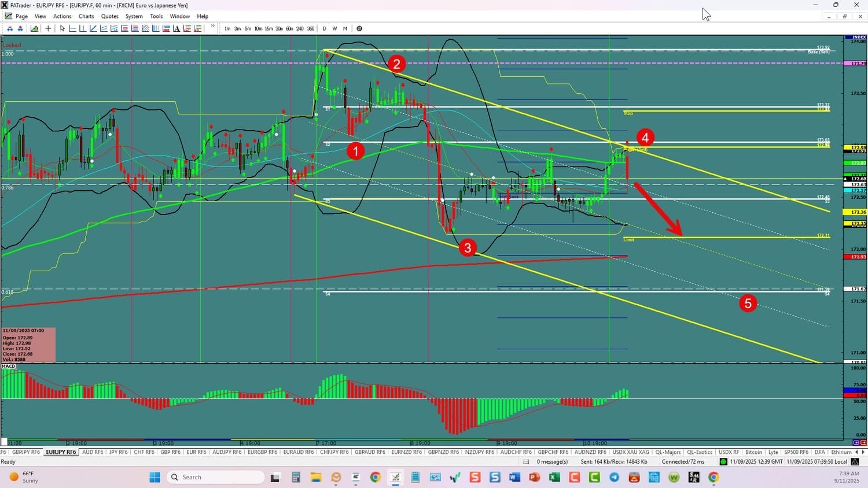868x488 pixels.
Task: Open the Help menu
Action: (203, 16)
